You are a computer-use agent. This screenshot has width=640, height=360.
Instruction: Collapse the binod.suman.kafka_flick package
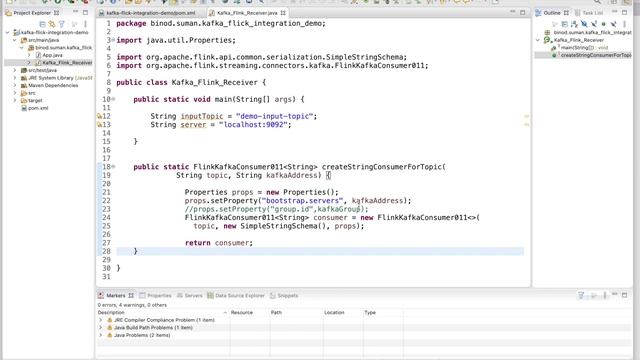coord(22,47)
